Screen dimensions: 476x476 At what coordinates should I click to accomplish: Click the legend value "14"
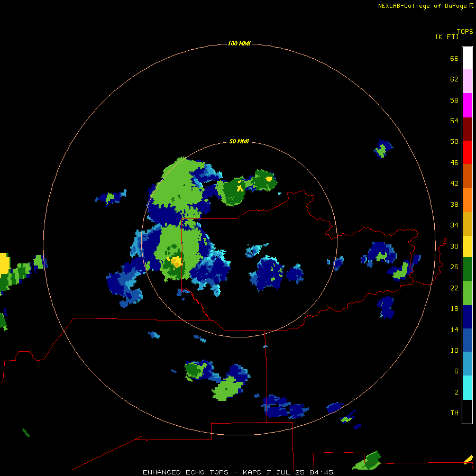(x=454, y=329)
